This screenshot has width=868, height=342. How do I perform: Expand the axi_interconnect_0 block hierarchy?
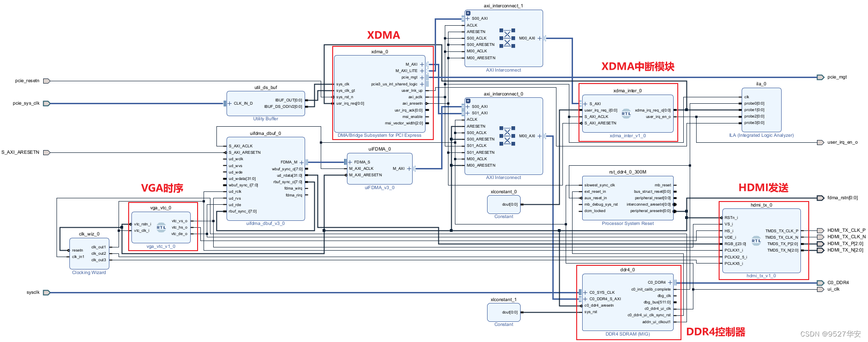coord(468,101)
